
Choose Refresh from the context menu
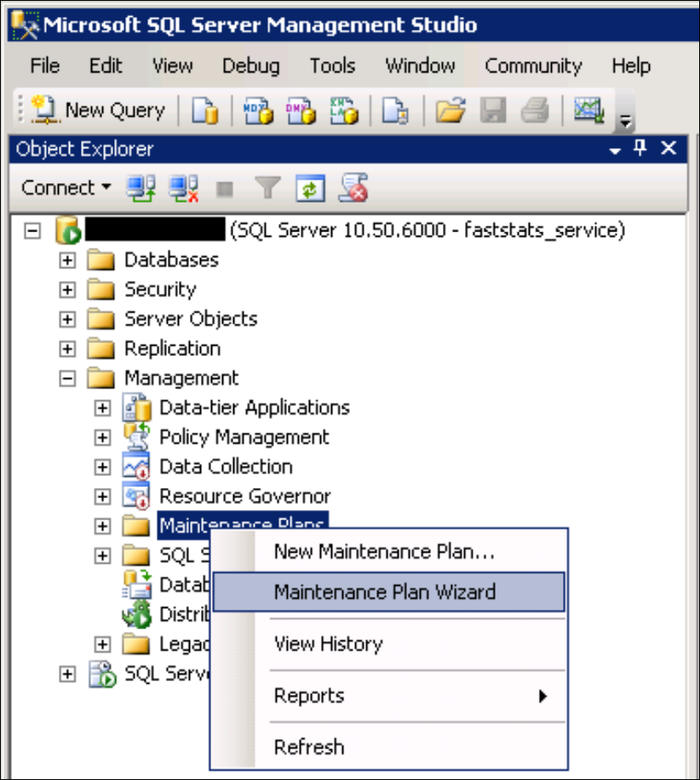coord(388,747)
